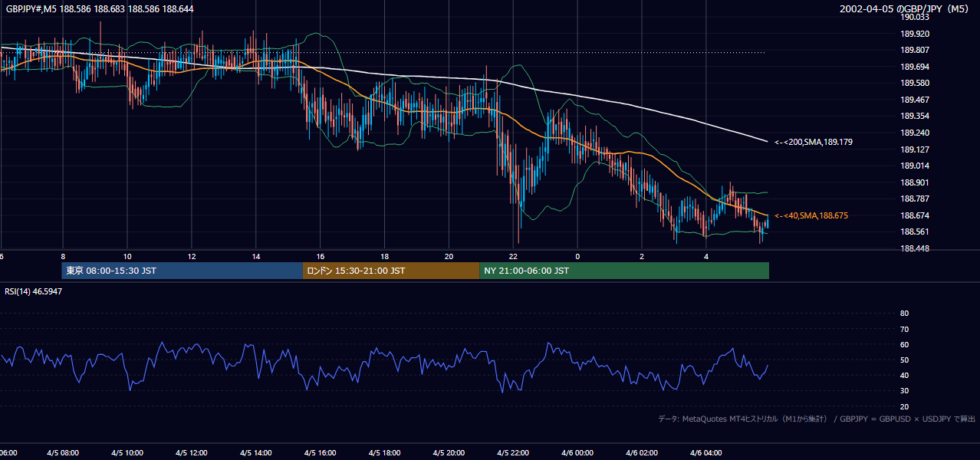This screenshot has height=460, width=980.
Task: Click the 4/5 10:00 time axis label
Action: coord(127,453)
